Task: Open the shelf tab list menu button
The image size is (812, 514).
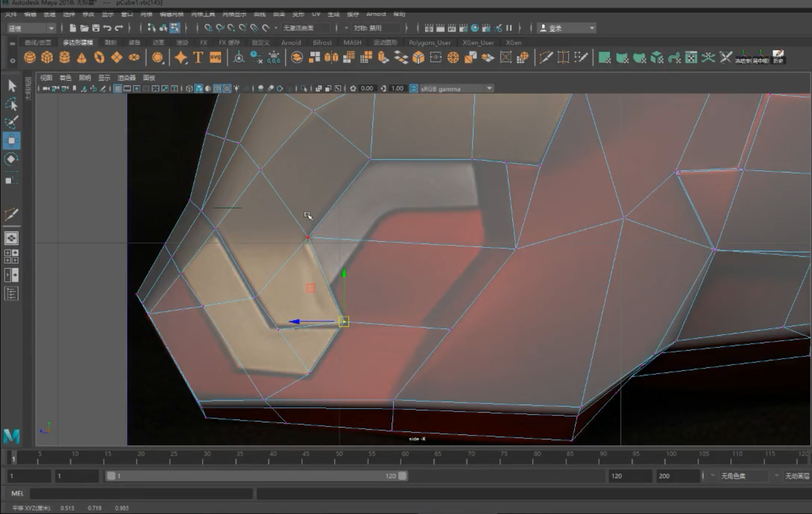Action: [x=13, y=43]
